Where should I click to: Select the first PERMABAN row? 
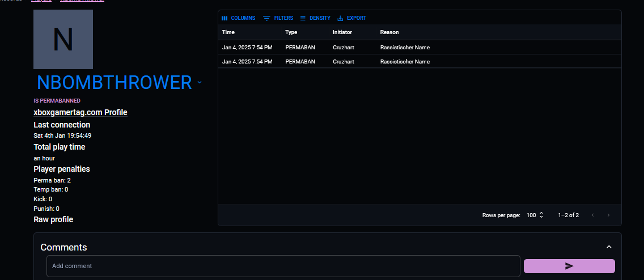click(300, 48)
